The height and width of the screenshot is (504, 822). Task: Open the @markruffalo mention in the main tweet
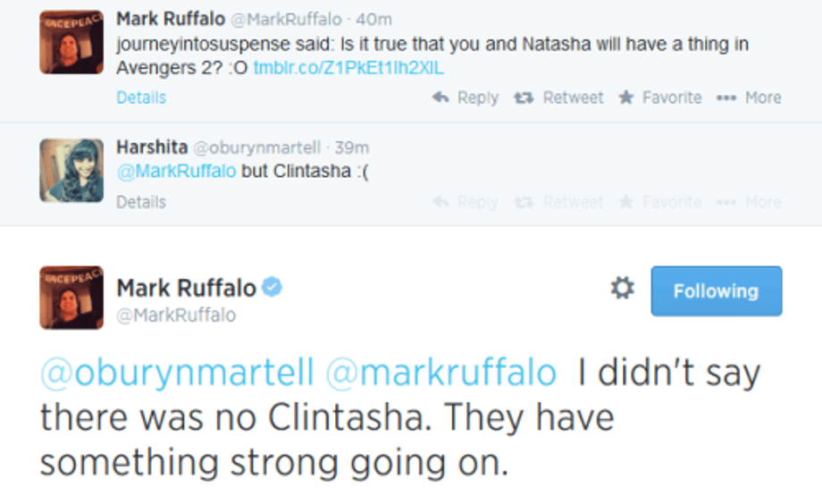pyautogui.click(x=440, y=373)
